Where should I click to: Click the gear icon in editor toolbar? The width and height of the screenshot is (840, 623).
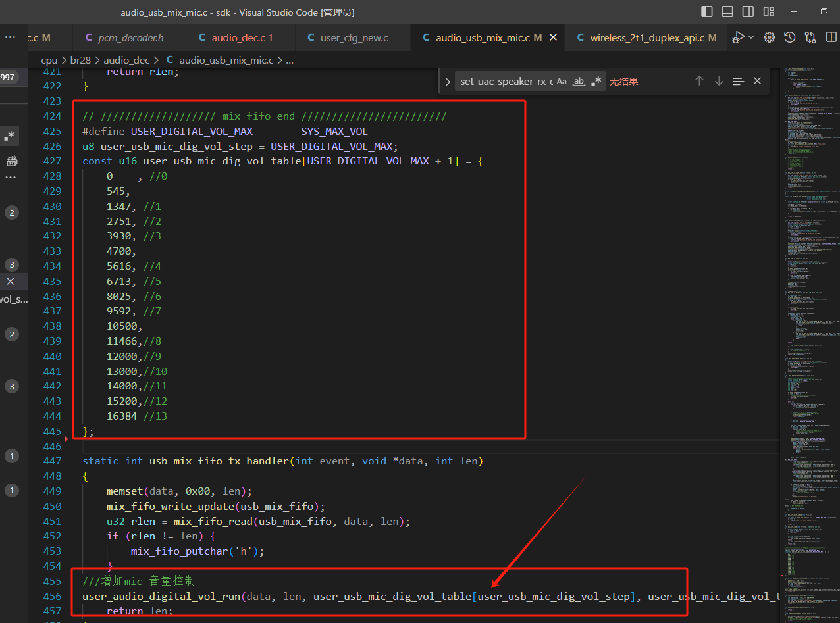point(770,37)
